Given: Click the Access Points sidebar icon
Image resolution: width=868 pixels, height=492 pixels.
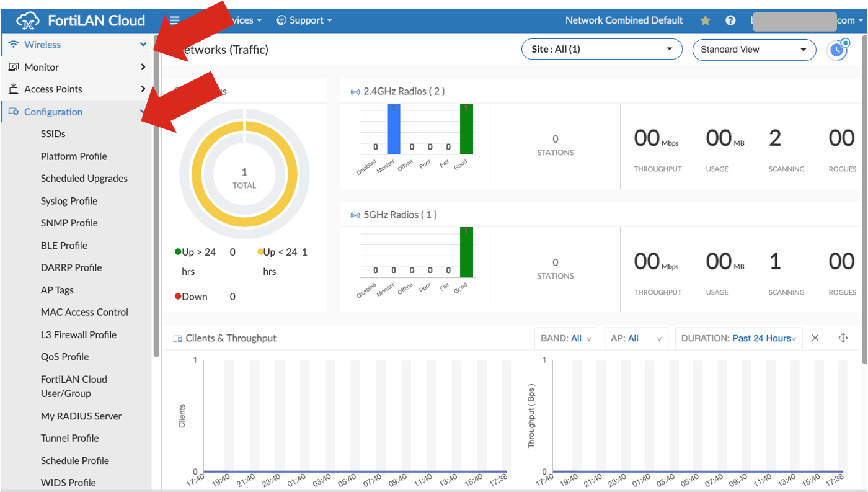Looking at the screenshot, I should [x=14, y=89].
